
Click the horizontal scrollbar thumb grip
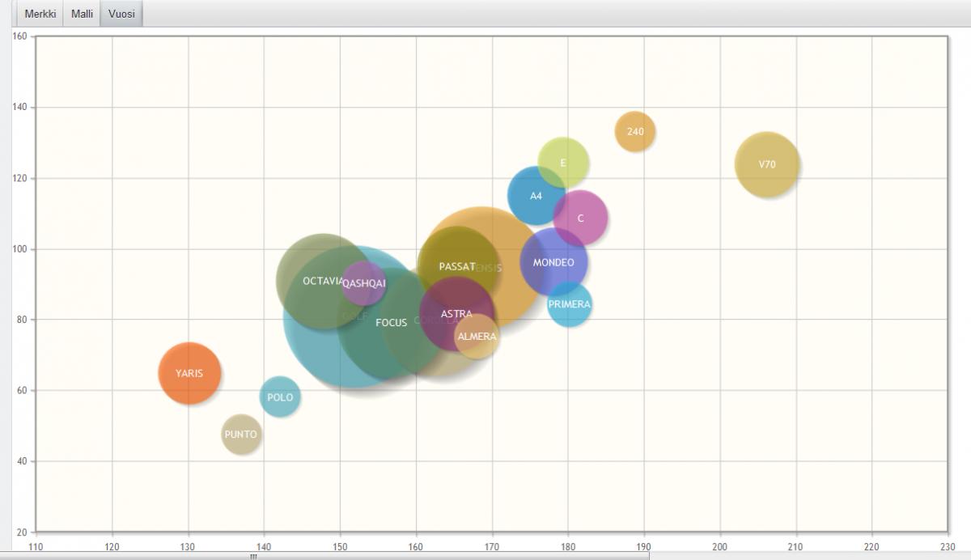253,556
